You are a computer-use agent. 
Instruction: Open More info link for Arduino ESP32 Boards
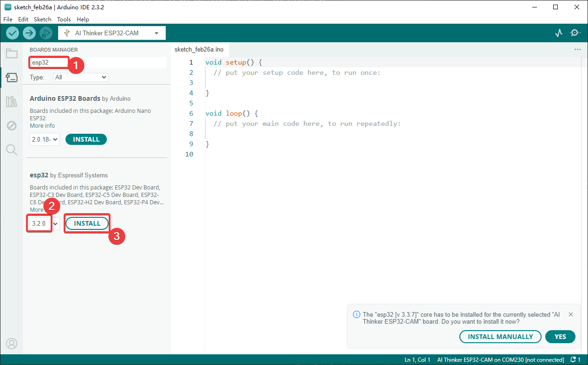tap(42, 126)
